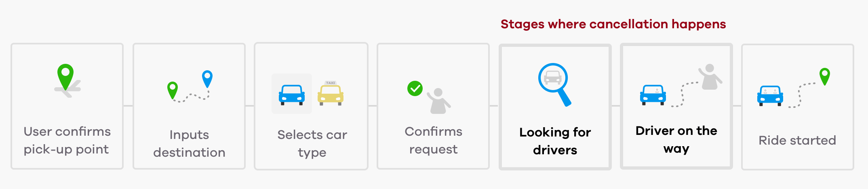The image size is (868, 189).
Task: Click the 'Selects car type' text
Action: coord(312,143)
